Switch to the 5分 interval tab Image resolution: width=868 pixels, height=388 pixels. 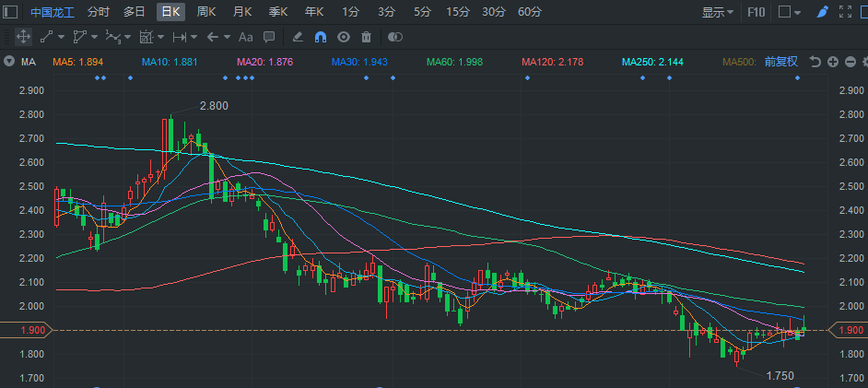pos(422,12)
